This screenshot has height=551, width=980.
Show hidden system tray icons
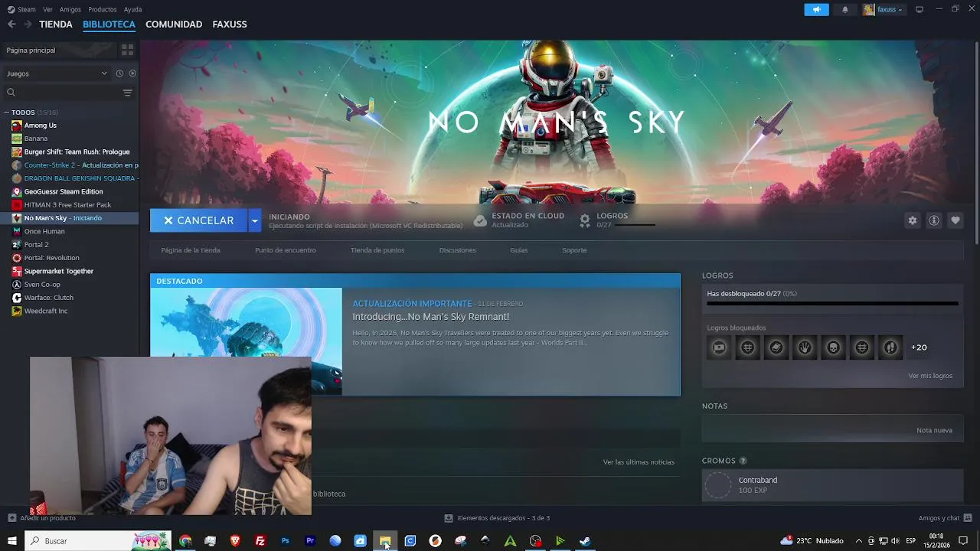point(858,541)
